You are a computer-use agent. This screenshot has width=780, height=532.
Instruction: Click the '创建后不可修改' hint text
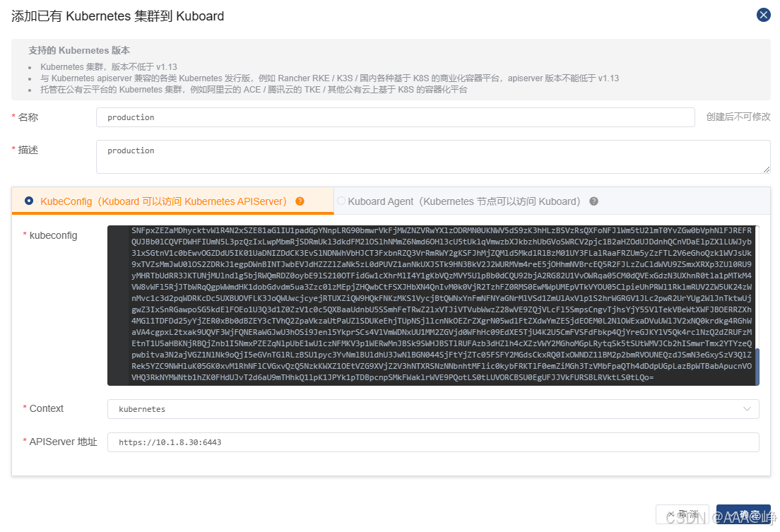click(738, 117)
